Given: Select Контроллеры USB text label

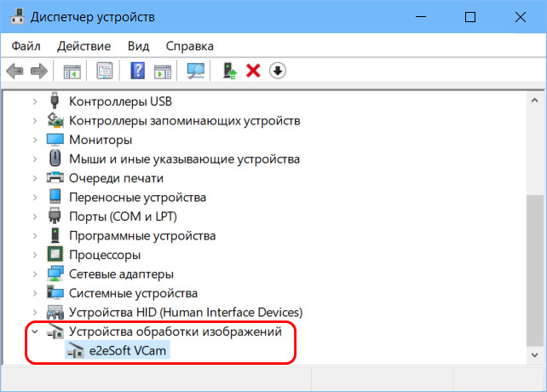Looking at the screenshot, I should pyautogui.click(x=120, y=101).
